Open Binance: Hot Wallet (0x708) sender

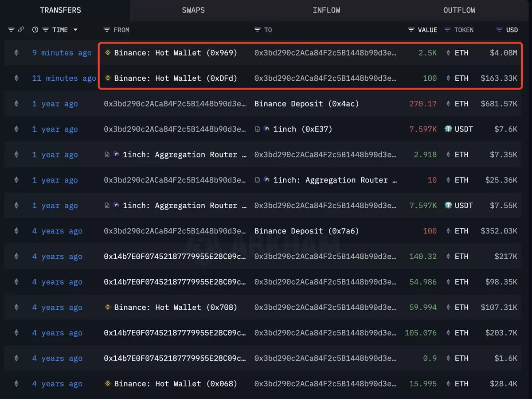(176, 307)
